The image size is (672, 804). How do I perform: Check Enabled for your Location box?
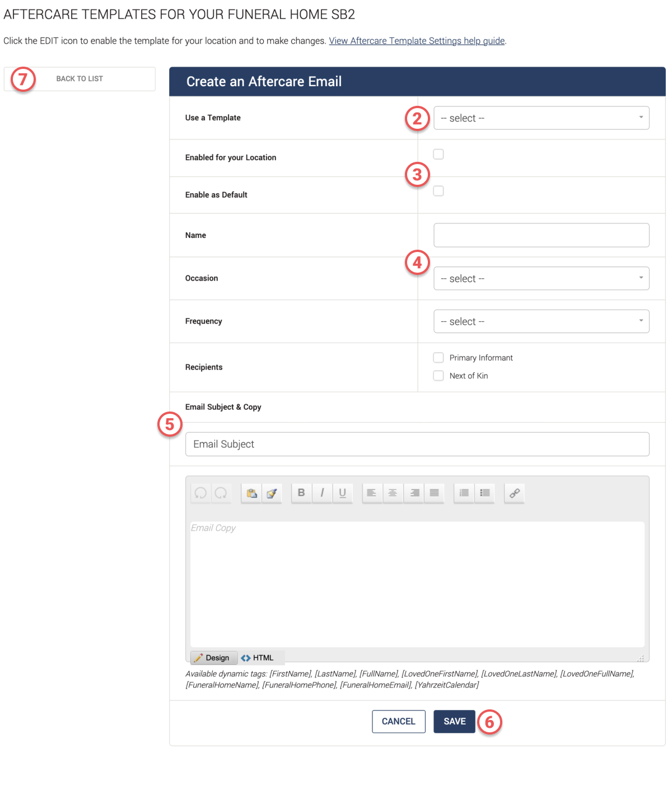[438, 154]
